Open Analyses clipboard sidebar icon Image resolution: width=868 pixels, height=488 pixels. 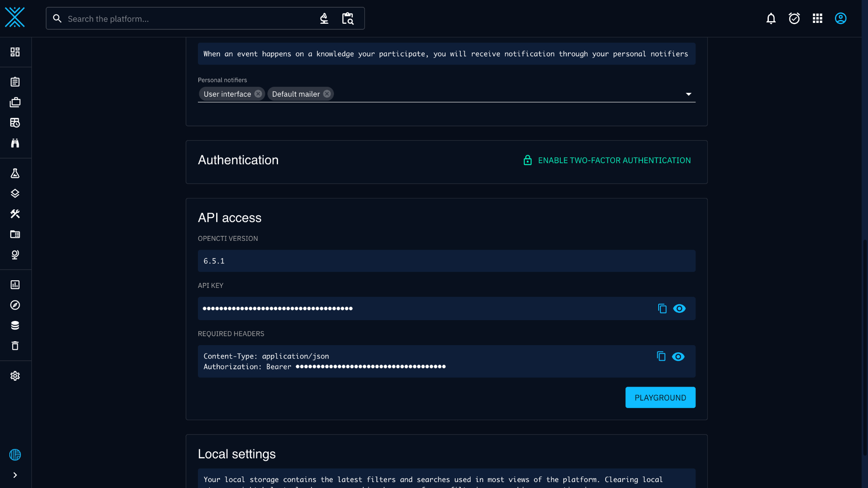coord(15,82)
